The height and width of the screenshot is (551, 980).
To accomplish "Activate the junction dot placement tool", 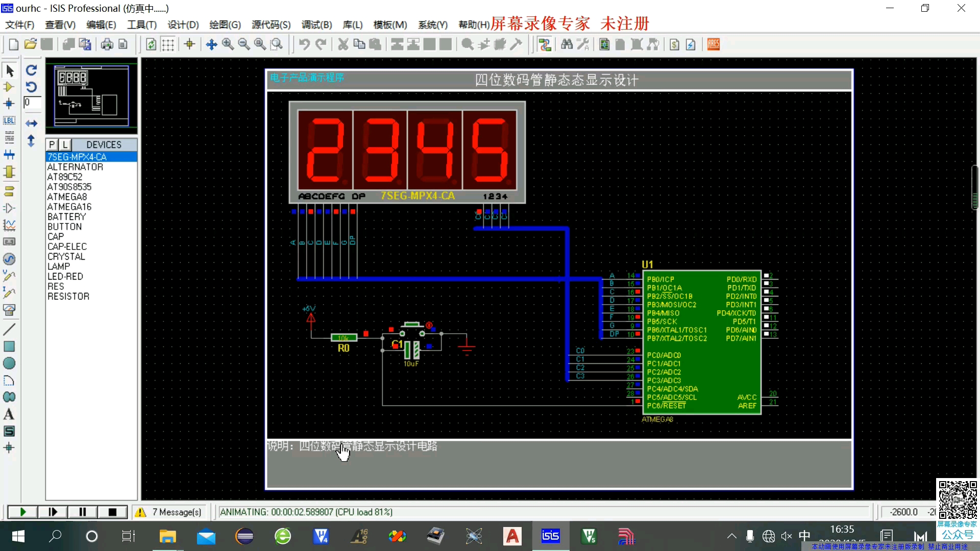I will pos(9,104).
